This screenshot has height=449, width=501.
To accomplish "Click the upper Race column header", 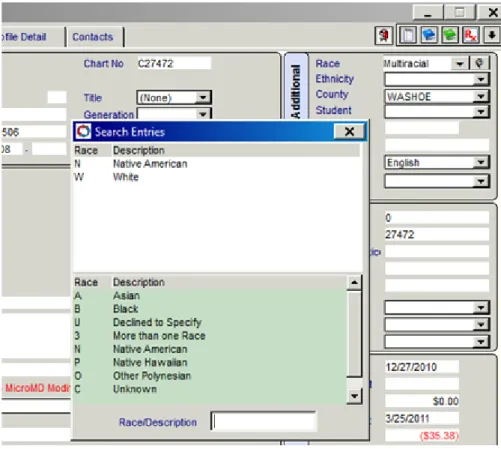I will pyautogui.click(x=93, y=150).
